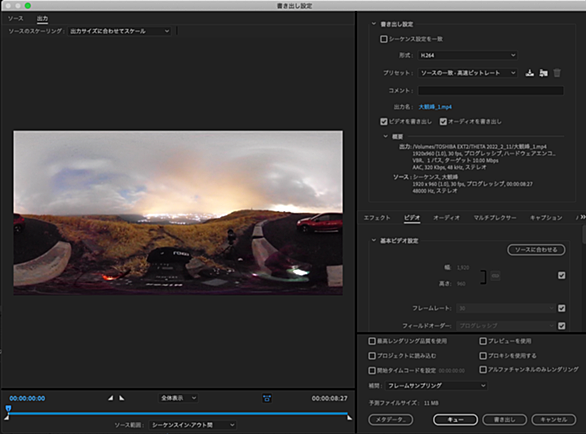
Task: Toggle the width/height match source checkbox
Action: click(561, 276)
